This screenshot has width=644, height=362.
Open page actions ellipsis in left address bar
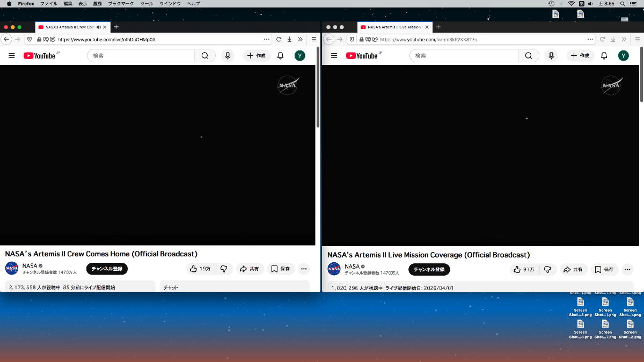coord(267,39)
